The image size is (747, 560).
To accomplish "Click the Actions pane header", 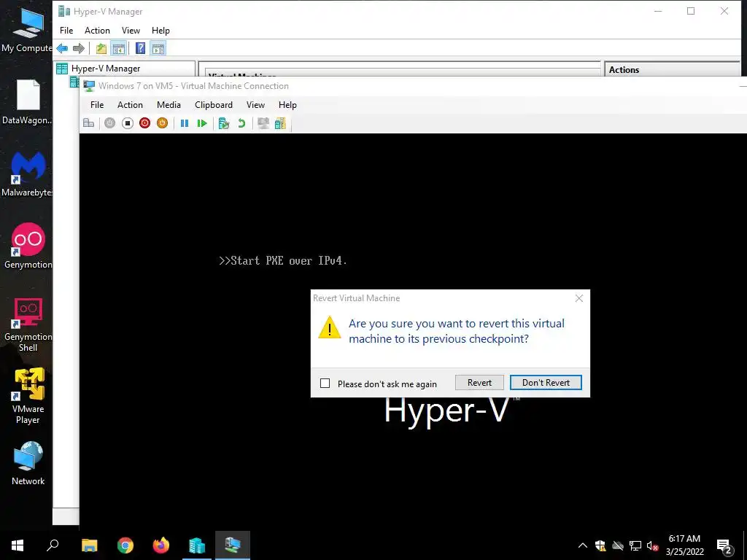I will pyautogui.click(x=672, y=69).
